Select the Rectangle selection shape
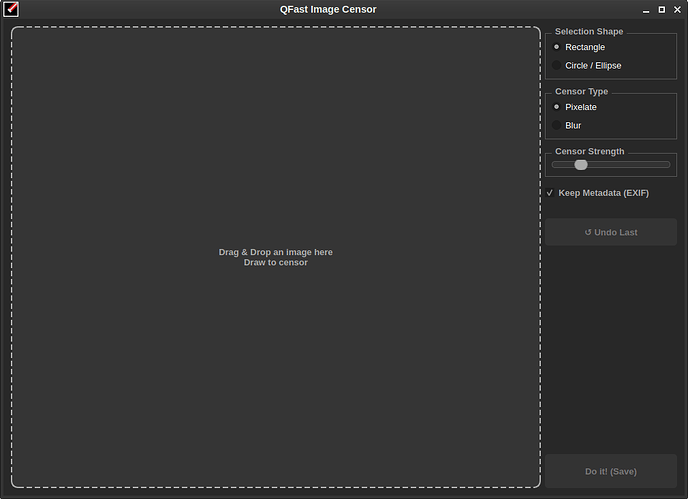Viewport: 688px width, 499px height. 557,47
